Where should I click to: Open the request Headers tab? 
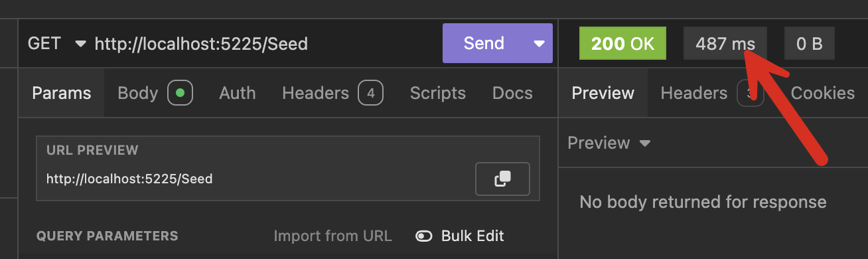(332, 93)
